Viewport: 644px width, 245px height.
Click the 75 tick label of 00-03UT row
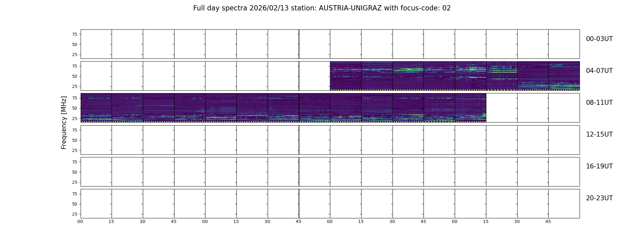tap(75, 34)
